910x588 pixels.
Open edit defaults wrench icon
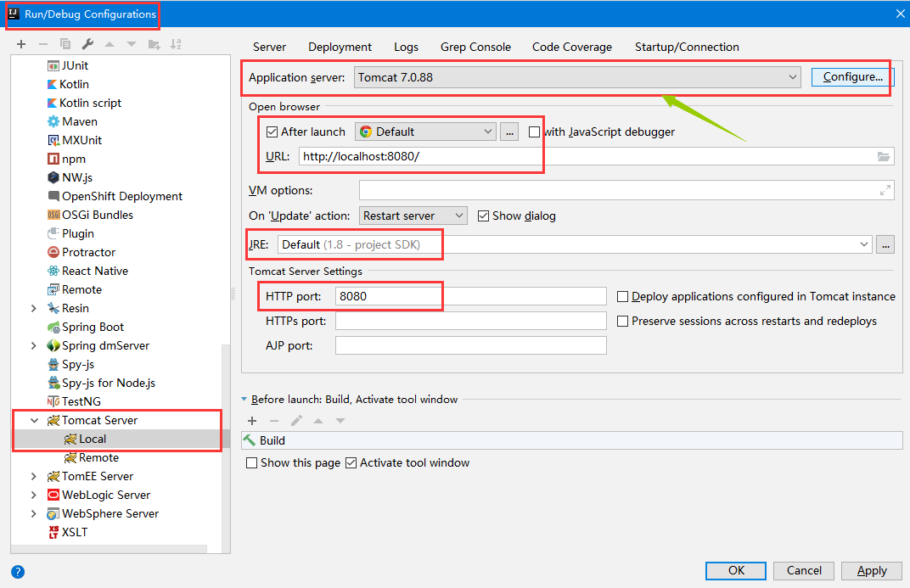pyautogui.click(x=87, y=44)
